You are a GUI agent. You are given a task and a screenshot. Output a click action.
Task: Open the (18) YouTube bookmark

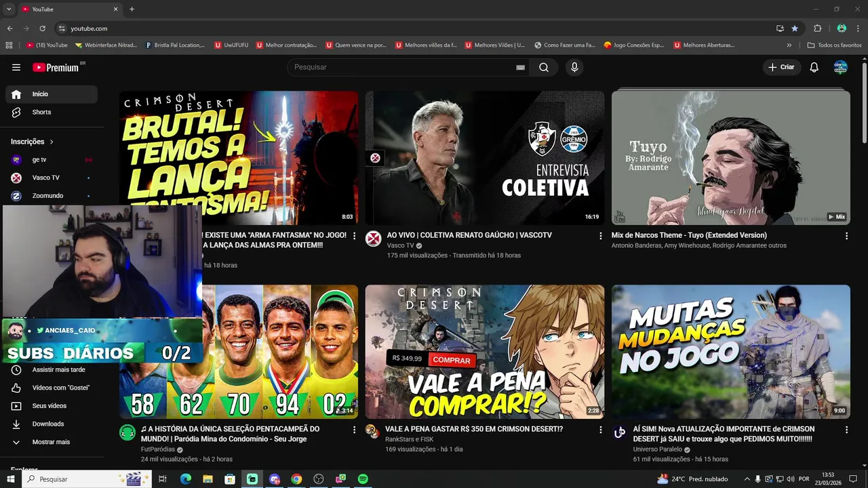click(47, 45)
